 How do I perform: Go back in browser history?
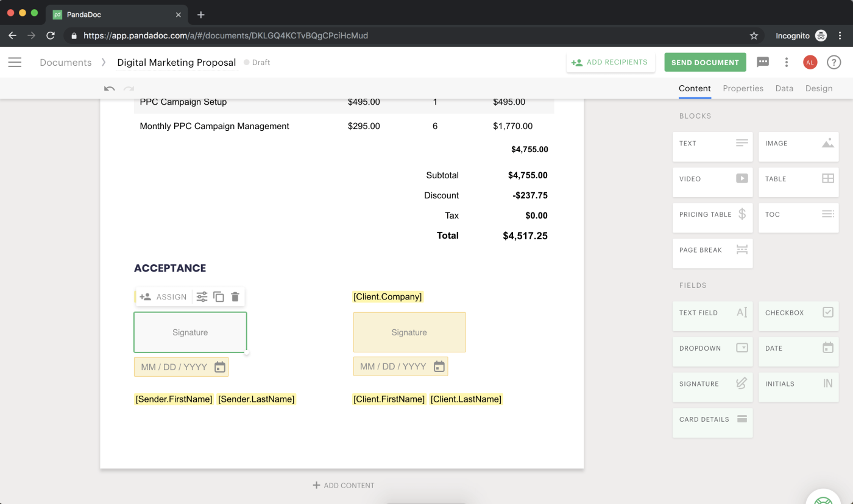point(12,35)
